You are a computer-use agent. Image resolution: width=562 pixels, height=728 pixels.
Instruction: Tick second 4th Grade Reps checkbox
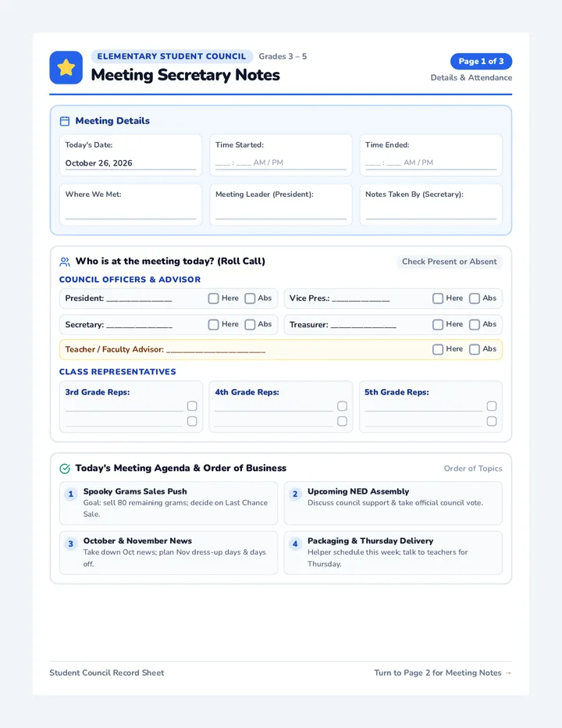(x=342, y=421)
